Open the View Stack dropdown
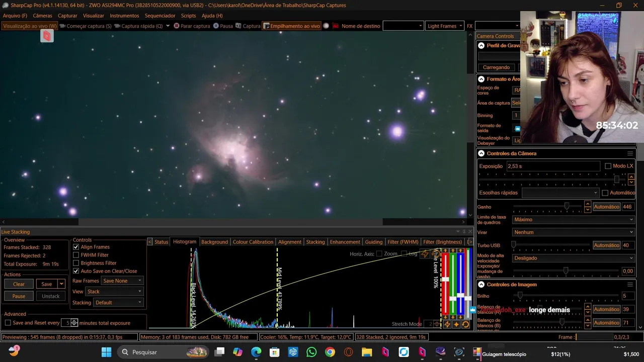The width and height of the screenshot is (644, 362). point(114,292)
